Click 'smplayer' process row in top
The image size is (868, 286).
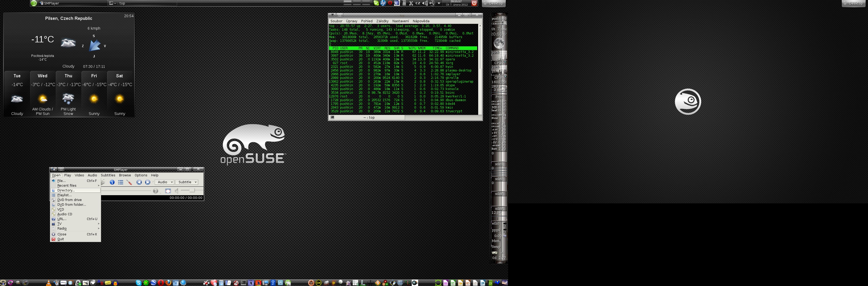pos(403,74)
